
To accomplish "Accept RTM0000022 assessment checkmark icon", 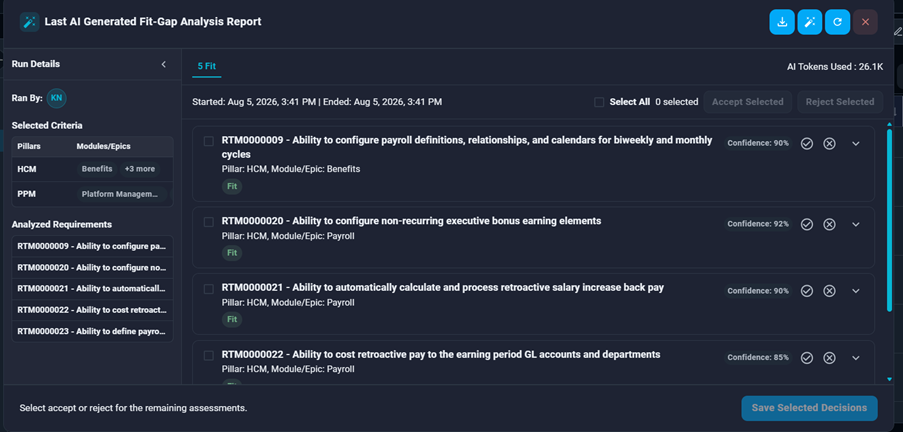I will [807, 358].
